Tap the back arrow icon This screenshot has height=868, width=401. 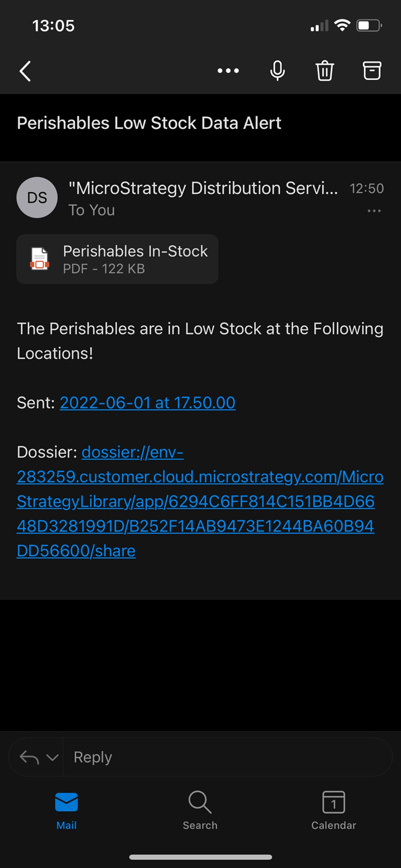click(25, 71)
